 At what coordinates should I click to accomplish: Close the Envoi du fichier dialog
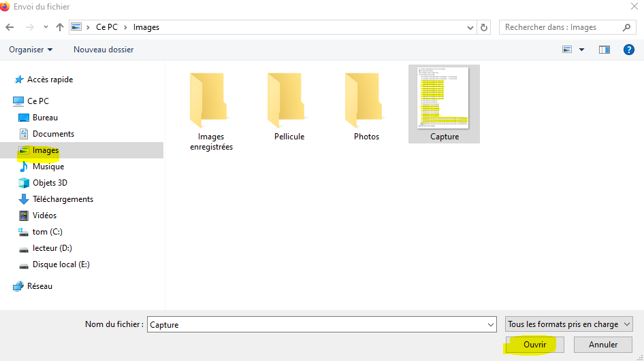pyautogui.click(x=634, y=6)
